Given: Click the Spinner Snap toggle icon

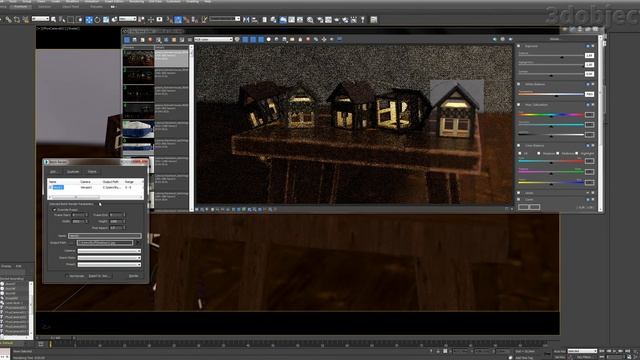Looking at the screenshot, I should [195, 19].
